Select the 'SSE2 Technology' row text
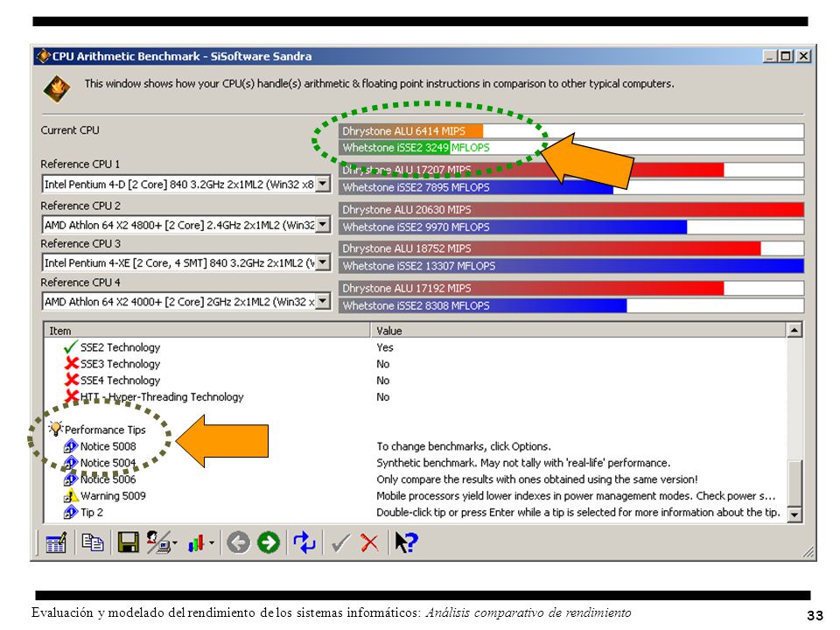This screenshot has width=840, height=630. 120,347
